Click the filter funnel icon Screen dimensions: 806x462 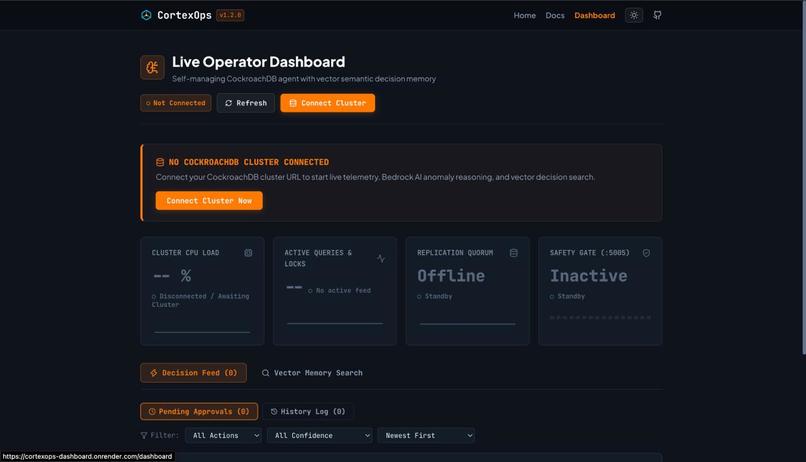[144, 435]
